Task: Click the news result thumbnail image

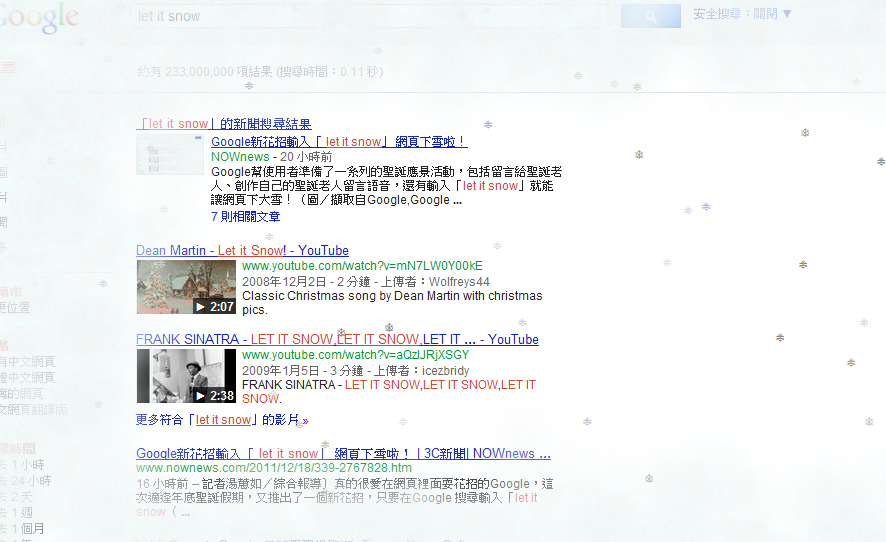Action: click(170, 154)
